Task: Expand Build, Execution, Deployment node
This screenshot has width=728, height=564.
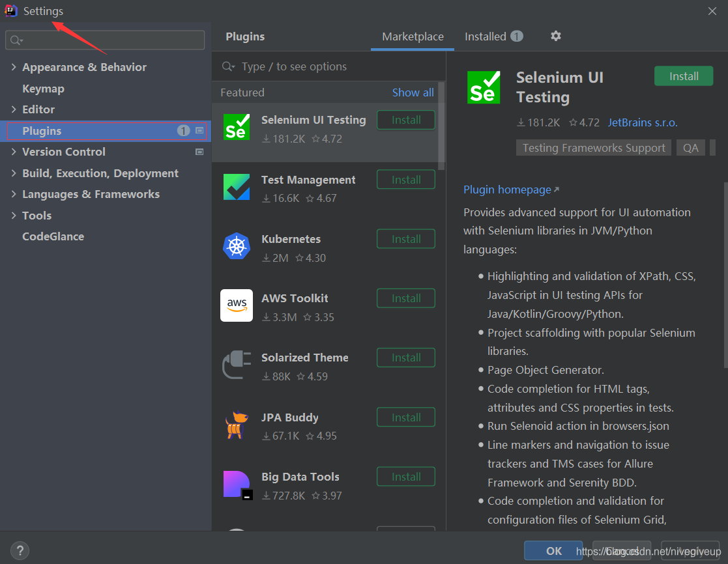Action: 14,173
